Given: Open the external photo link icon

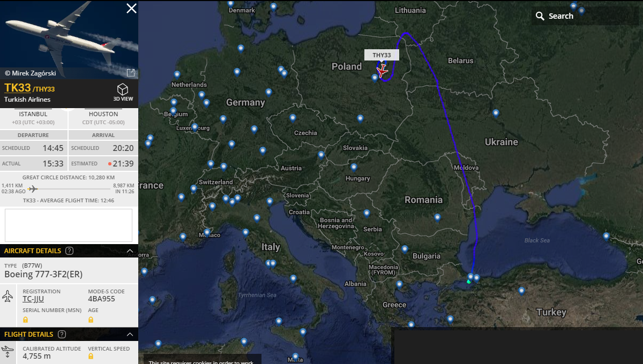Looking at the screenshot, I should tap(130, 73).
